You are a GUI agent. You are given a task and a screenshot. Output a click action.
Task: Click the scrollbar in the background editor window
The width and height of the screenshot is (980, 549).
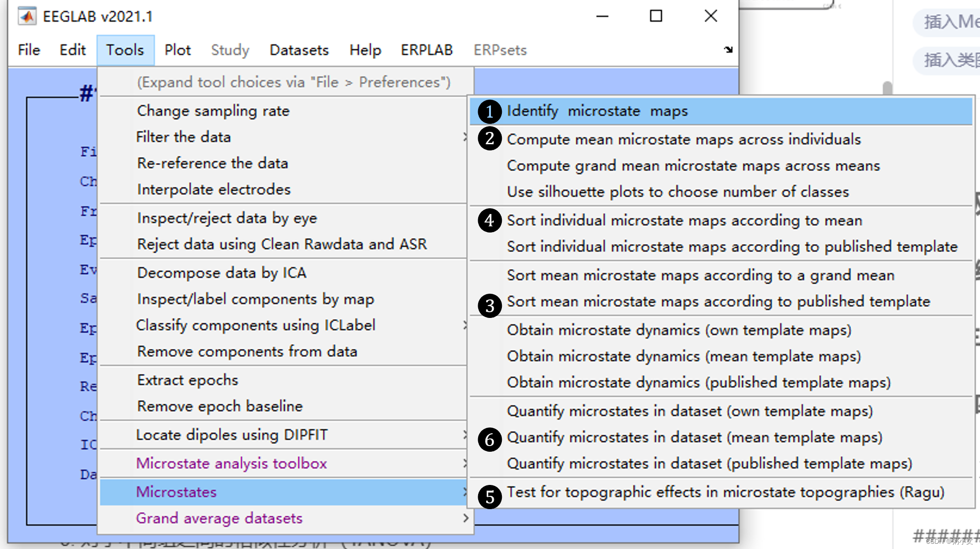pos(887,88)
